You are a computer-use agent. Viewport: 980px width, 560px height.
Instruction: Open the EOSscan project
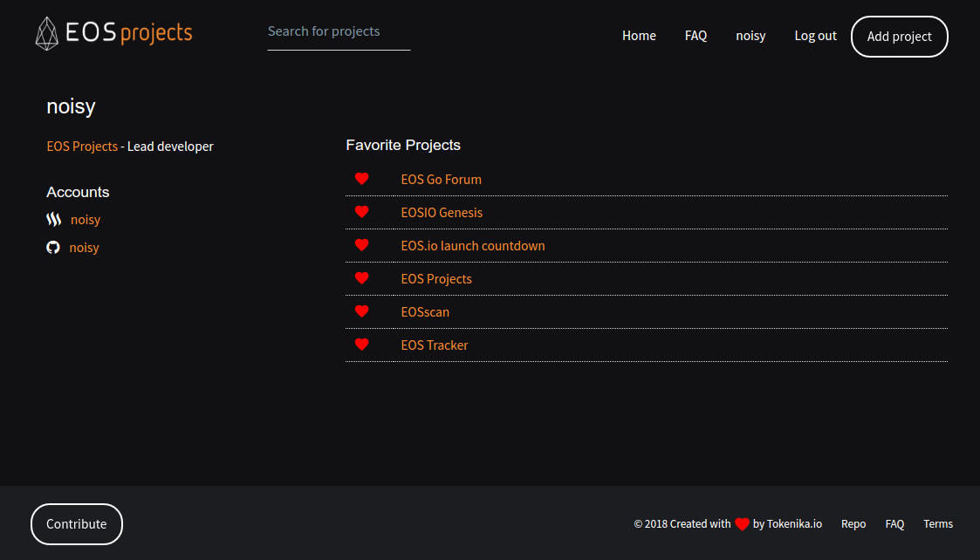click(425, 312)
